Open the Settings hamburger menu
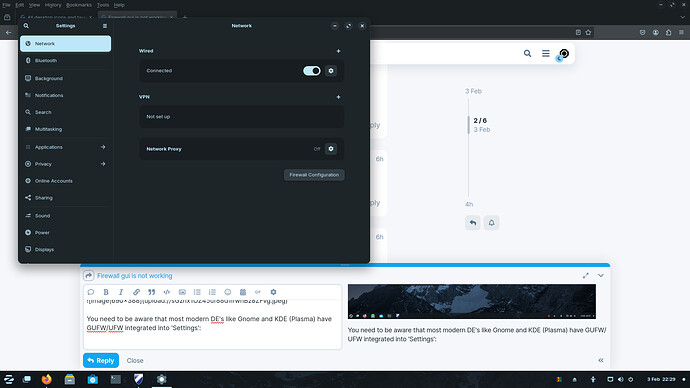The width and height of the screenshot is (690, 388). [105, 26]
